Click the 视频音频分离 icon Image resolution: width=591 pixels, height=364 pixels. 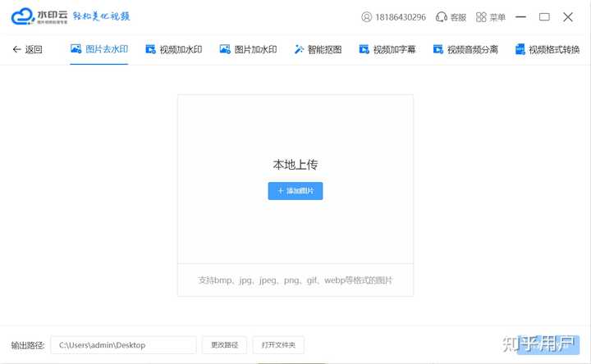pos(438,49)
